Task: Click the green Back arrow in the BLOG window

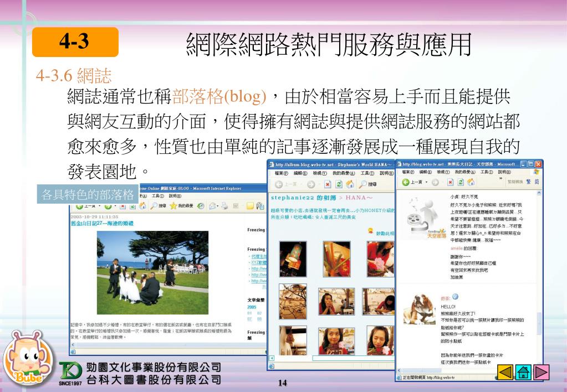Action: click(x=80, y=207)
